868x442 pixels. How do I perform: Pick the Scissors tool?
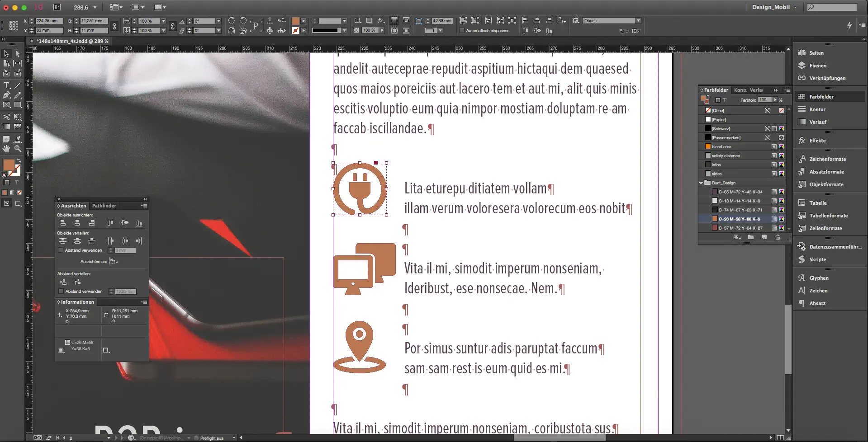[x=6, y=117]
